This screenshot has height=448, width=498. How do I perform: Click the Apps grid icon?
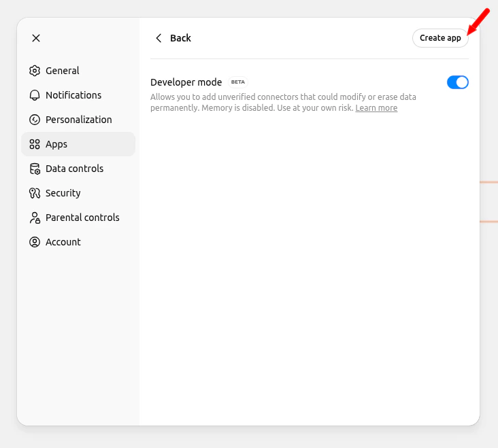point(35,144)
